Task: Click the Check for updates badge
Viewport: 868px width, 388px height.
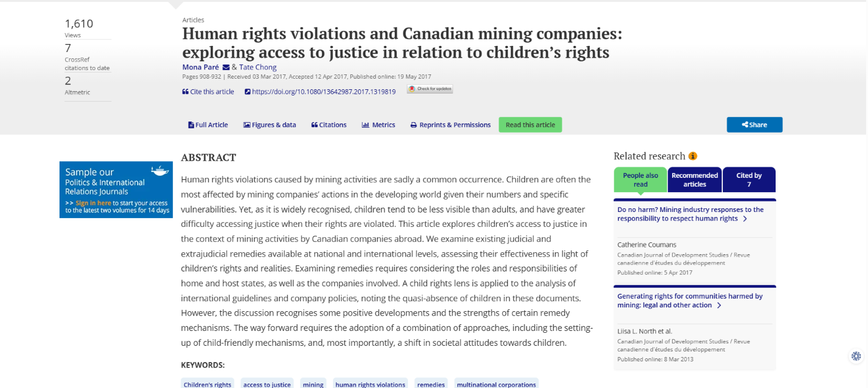Action: [x=430, y=89]
